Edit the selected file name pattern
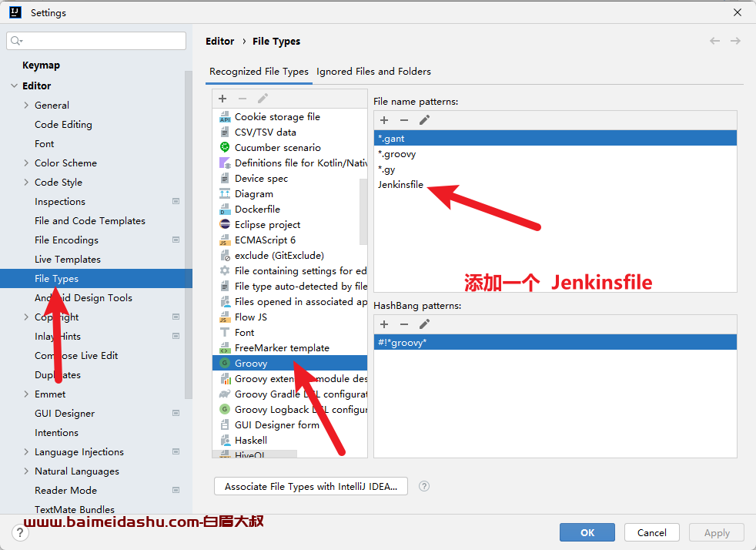 tap(424, 120)
